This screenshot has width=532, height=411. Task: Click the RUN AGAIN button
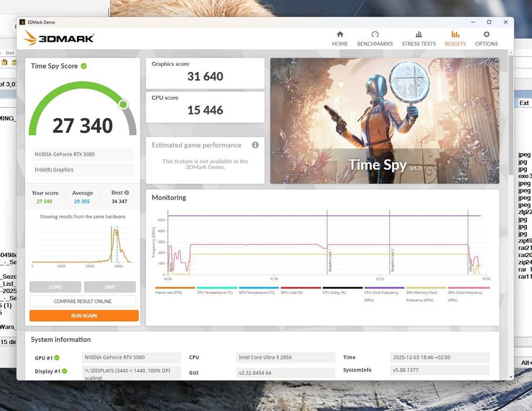click(84, 315)
